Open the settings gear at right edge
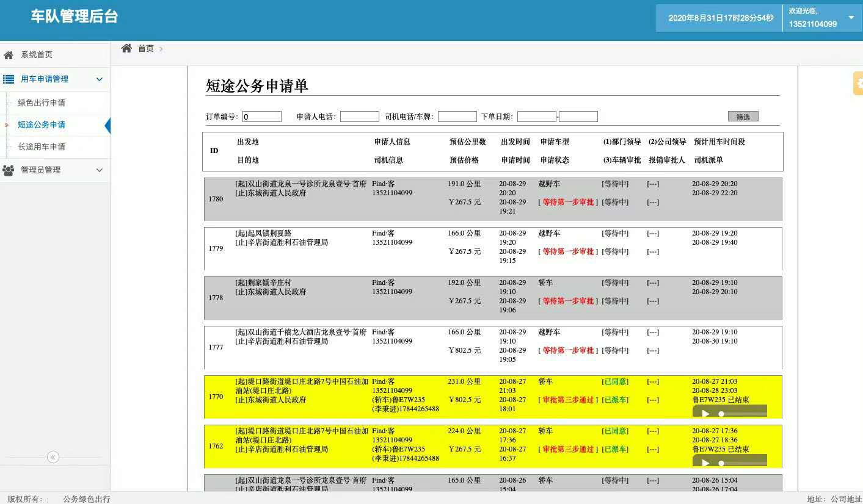Screen dimensions: 863x504 (x=859, y=84)
